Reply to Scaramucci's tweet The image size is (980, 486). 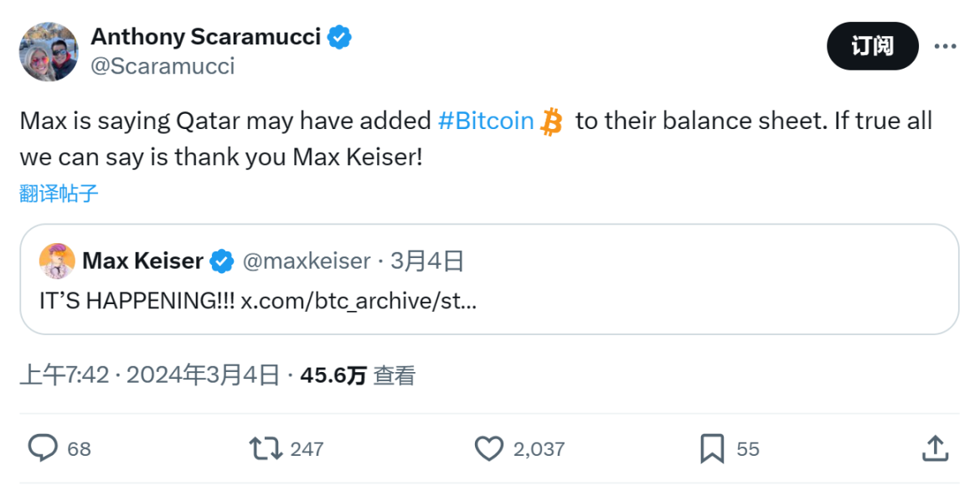44,448
